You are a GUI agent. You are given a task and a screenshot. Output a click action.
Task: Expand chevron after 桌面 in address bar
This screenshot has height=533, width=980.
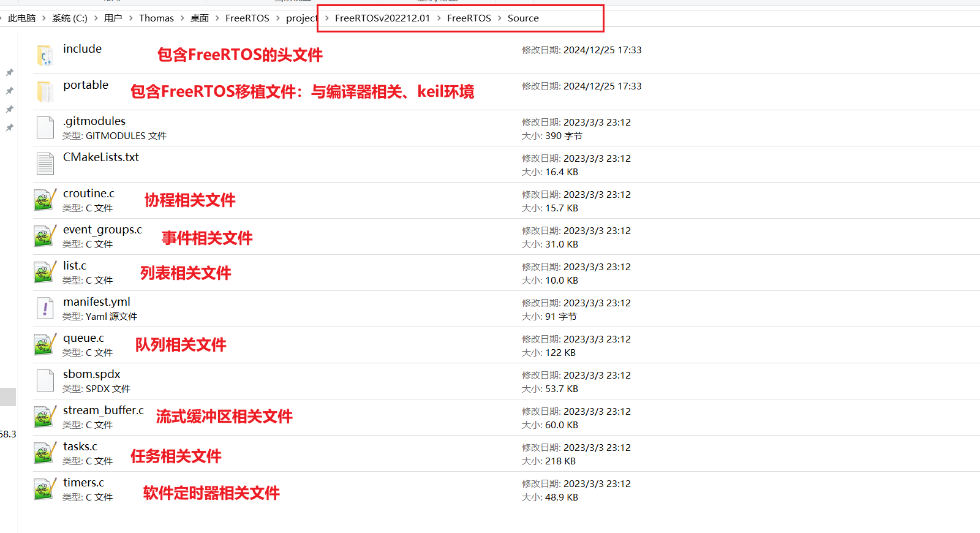(217, 18)
